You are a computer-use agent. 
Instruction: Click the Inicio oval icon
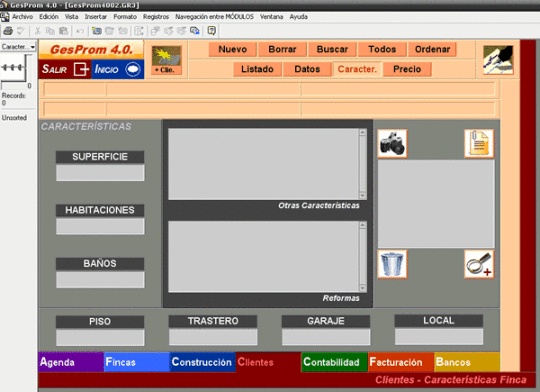click(133, 69)
